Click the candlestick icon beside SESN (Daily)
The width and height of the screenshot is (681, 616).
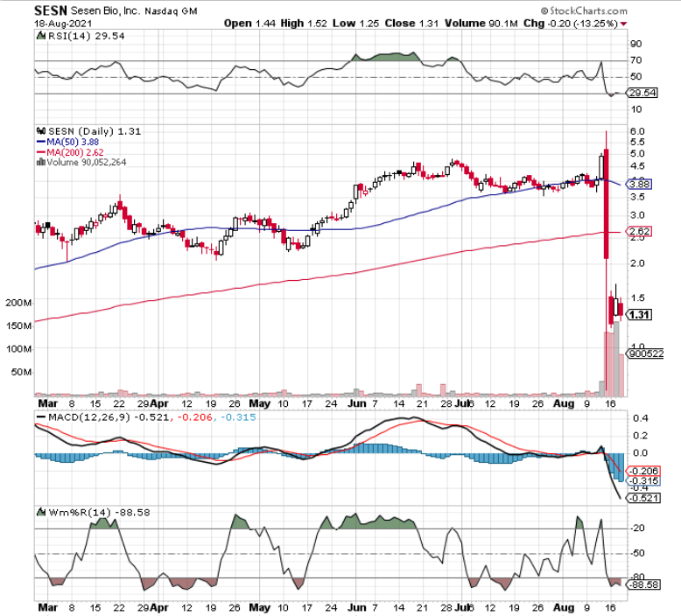click(41, 130)
